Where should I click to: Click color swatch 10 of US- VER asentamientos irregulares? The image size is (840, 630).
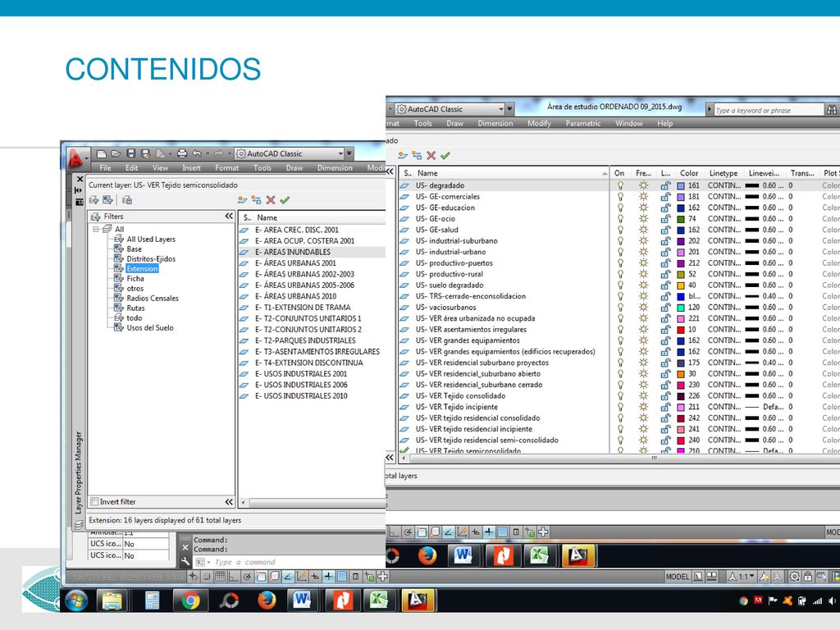(681, 330)
